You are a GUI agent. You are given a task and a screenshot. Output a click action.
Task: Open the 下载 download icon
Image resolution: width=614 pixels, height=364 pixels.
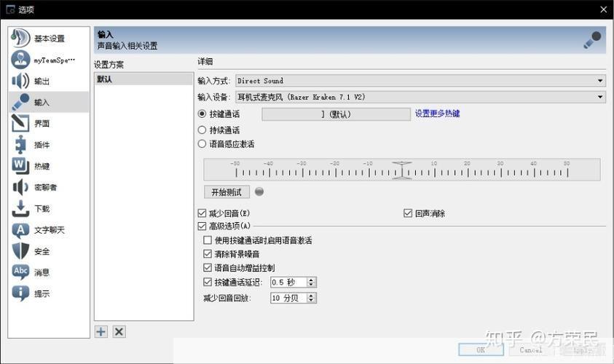tap(20, 208)
